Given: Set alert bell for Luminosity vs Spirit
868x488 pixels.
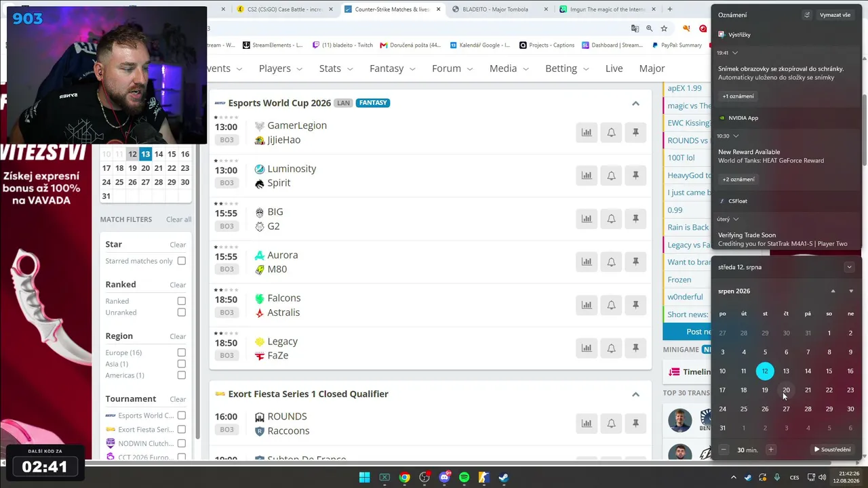Looking at the screenshot, I should tap(611, 176).
